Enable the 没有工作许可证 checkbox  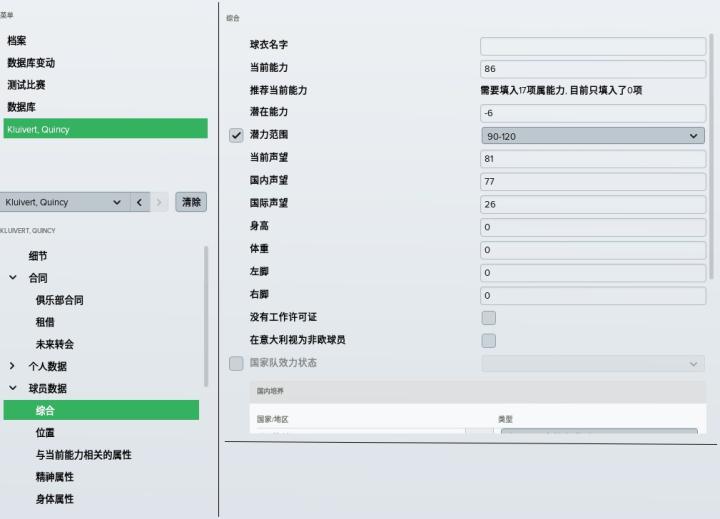(x=489, y=318)
